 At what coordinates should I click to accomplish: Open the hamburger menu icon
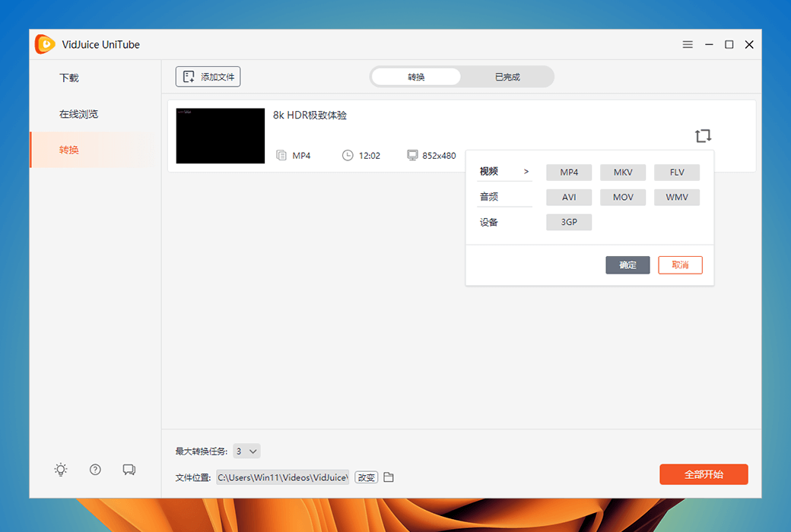688,44
